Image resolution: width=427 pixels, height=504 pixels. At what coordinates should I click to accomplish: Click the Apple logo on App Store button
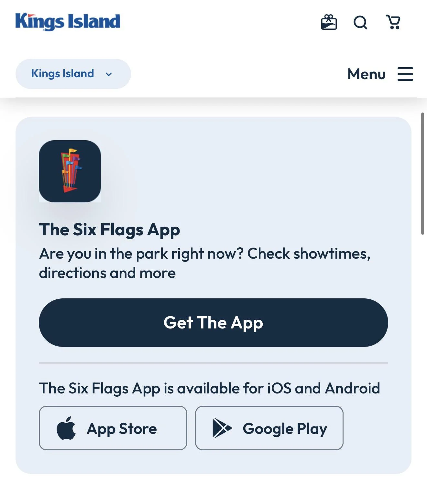tap(66, 428)
